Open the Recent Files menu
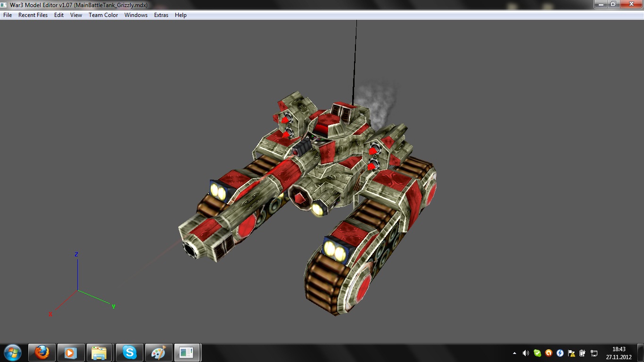644x362 pixels. point(33,15)
